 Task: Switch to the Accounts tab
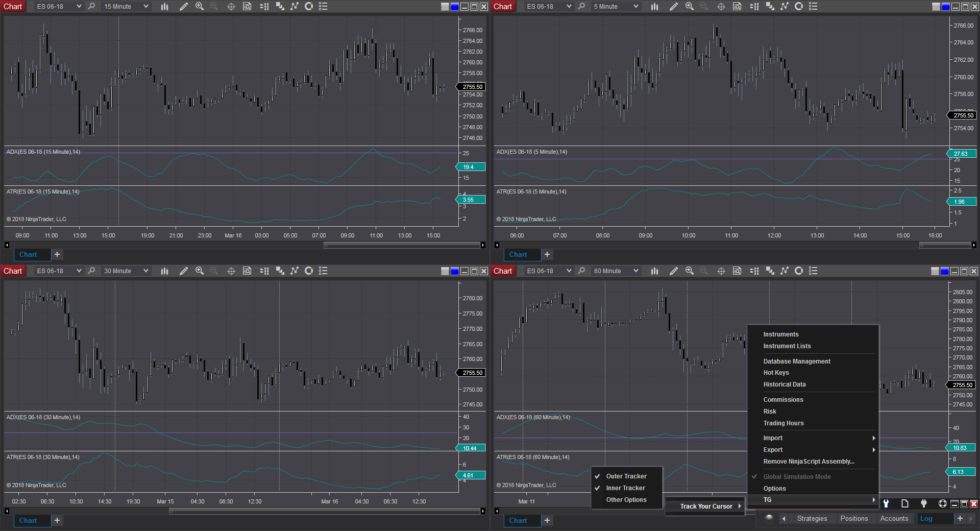[894, 518]
